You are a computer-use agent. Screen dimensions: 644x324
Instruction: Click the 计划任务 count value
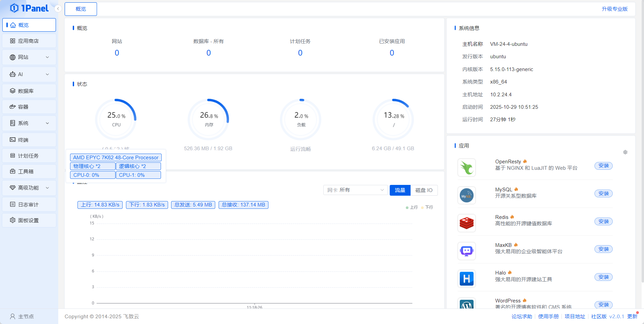pyautogui.click(x=300, y=53)
